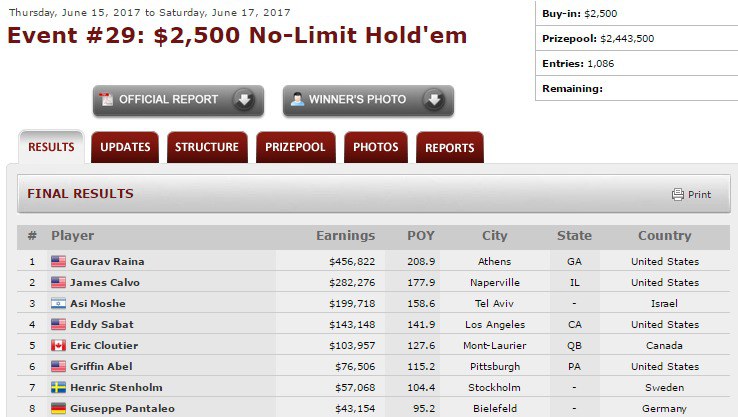Click the Official Report document icon

coord(107,100)
